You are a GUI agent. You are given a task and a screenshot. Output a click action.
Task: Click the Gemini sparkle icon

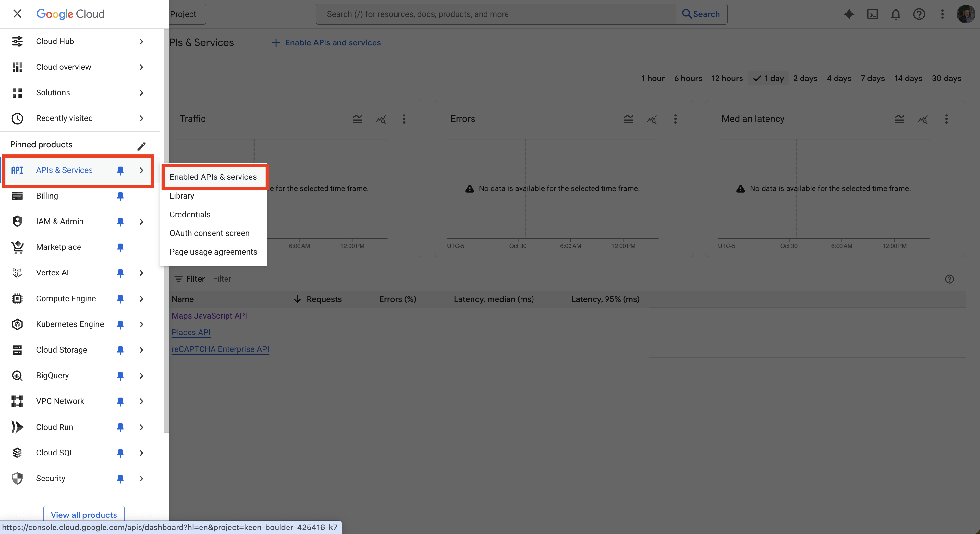(x=849, y=14)
